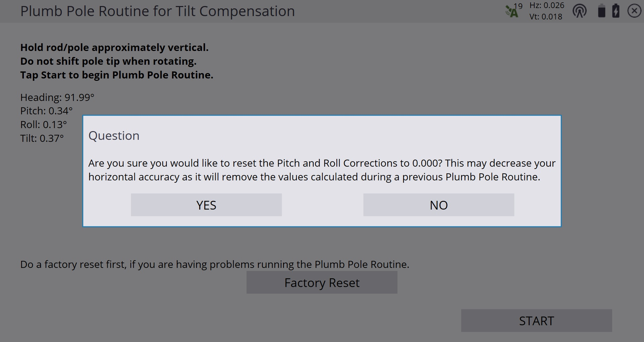Viewport: 644px width, 342px height.
Task: Close the Plumb Pole Routine screen
Action: 634,11
